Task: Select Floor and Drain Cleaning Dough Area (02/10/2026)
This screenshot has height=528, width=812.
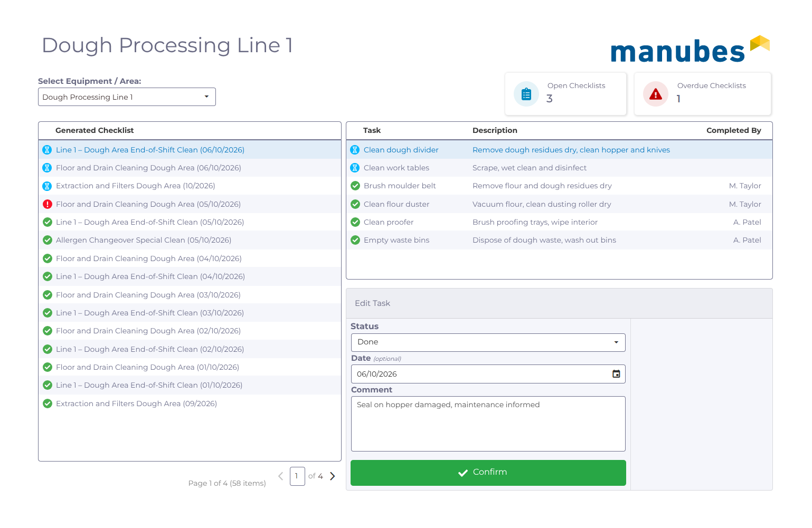Action: click(x=190, y=331)
